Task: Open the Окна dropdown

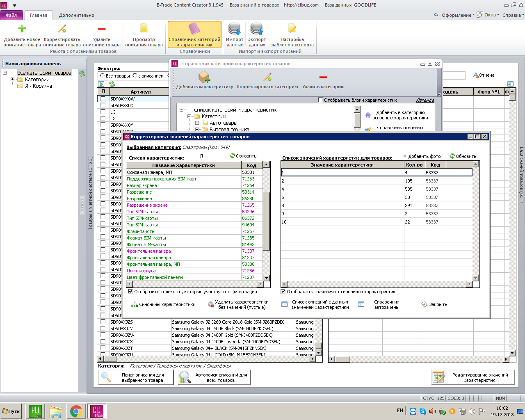Action: click(488, 15)
